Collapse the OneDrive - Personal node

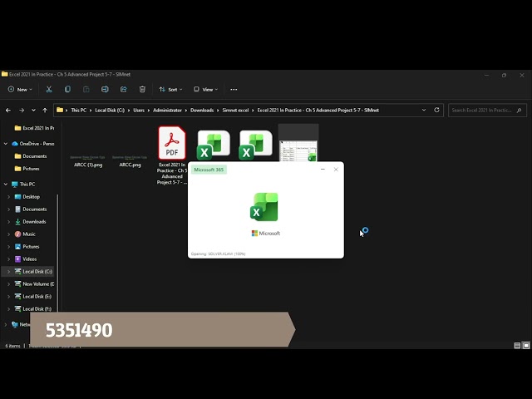click(x=6, y=144)
